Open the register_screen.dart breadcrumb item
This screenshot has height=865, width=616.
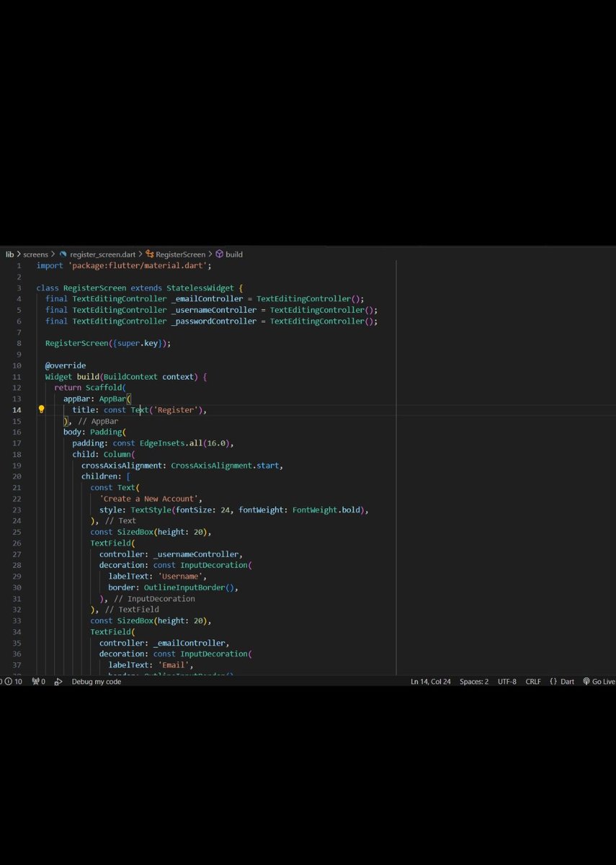[97, 254]
